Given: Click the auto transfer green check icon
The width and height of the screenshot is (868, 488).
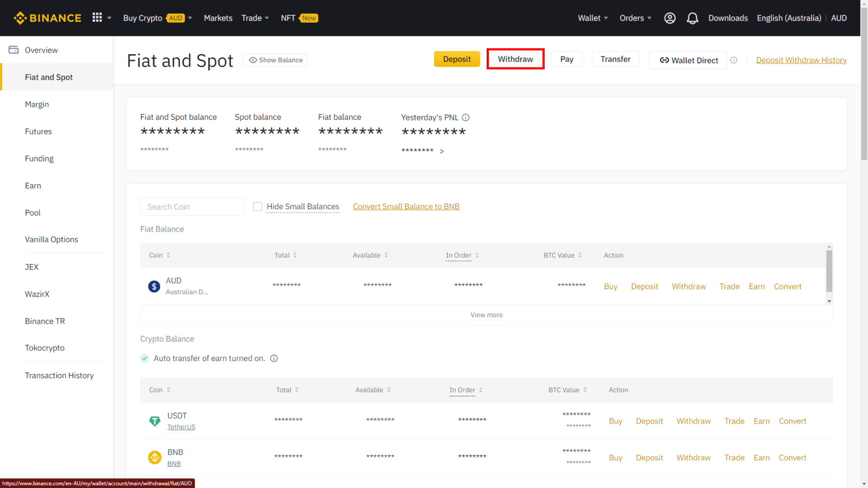Looking at the screenshot, I should pos(145,358).
